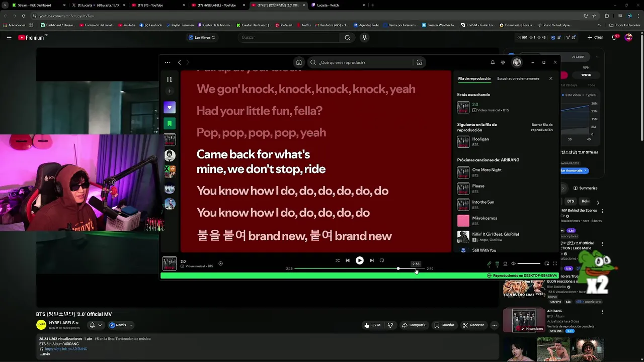644x362 pixels.
Task: Open Spotify friend activity icon
Action: tap(503, 62)
